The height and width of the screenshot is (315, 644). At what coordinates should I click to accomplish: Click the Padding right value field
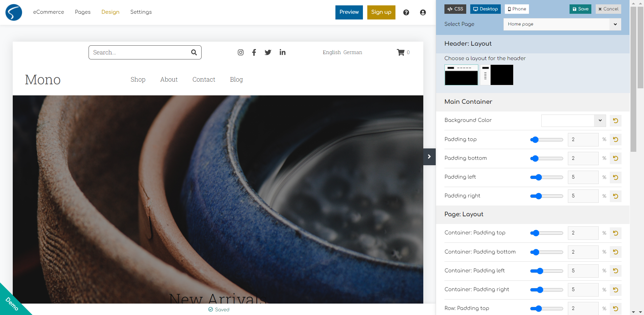(x=583, y=196)
